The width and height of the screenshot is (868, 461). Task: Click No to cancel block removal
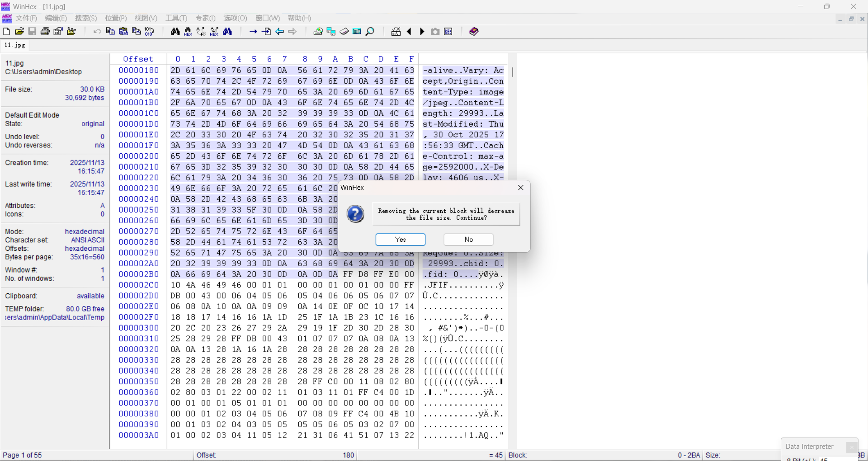[468, 240]
